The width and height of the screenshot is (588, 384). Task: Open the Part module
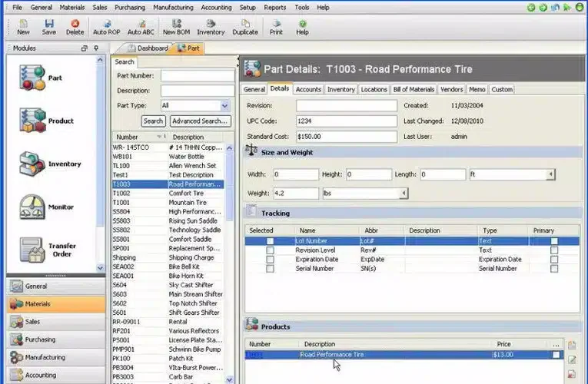tap(41, 78)
